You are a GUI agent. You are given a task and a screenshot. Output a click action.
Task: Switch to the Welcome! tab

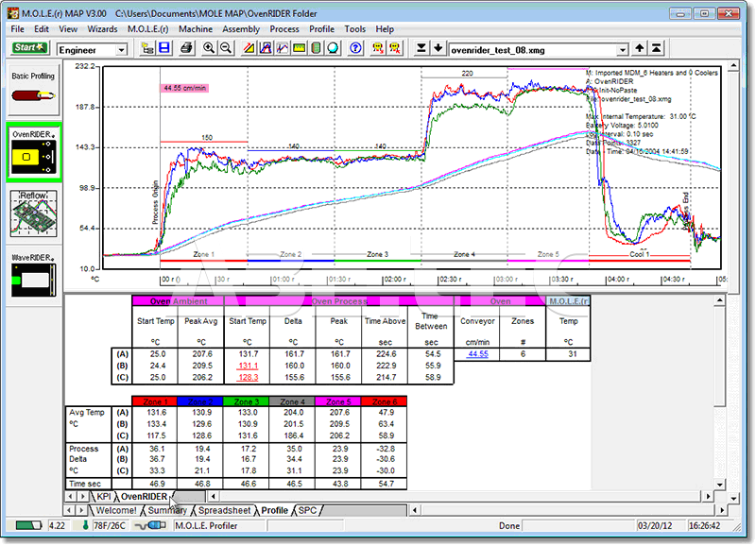(116, 510)
